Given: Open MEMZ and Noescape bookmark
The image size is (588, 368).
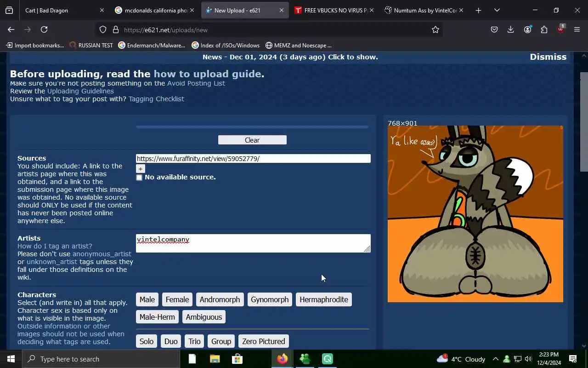Looking at the screenshot, I should pyautogui.click(x=298, y=45).
